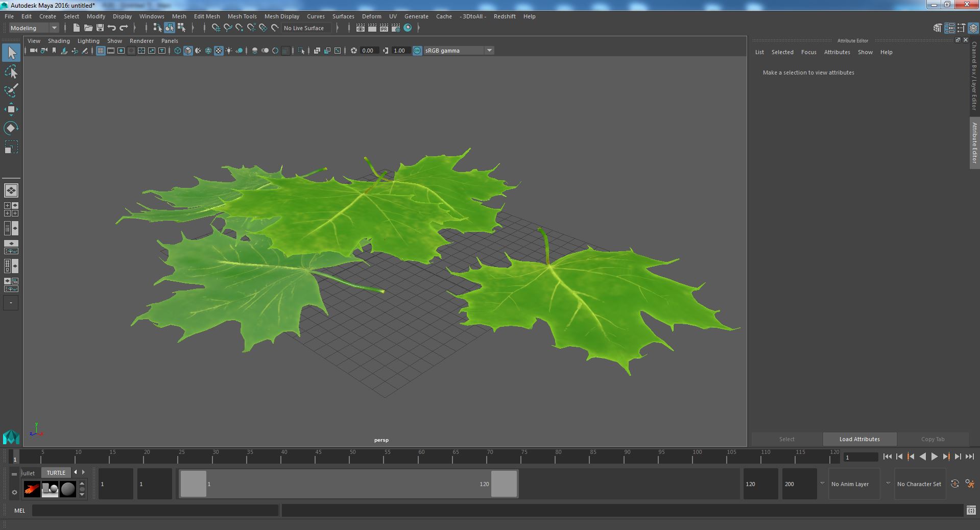
Task: Go to the end of playback range
Action: (x=970, y=457)
